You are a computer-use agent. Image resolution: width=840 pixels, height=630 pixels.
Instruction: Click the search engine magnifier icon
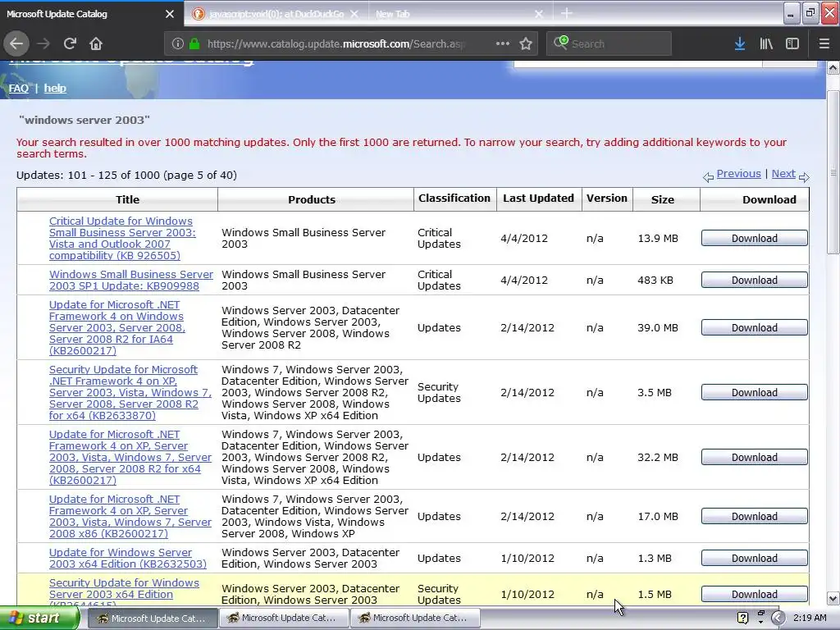tap(561, 43)
